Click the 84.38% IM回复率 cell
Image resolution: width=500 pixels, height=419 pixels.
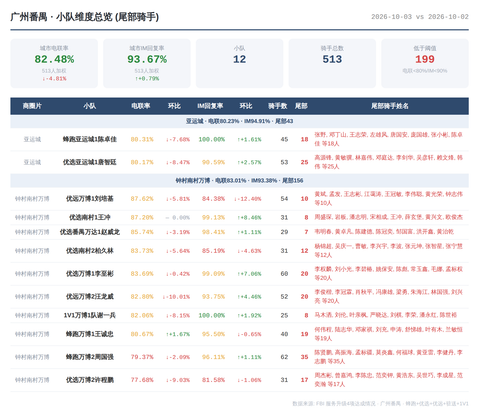pyautogui.click(x=213, y=199)
